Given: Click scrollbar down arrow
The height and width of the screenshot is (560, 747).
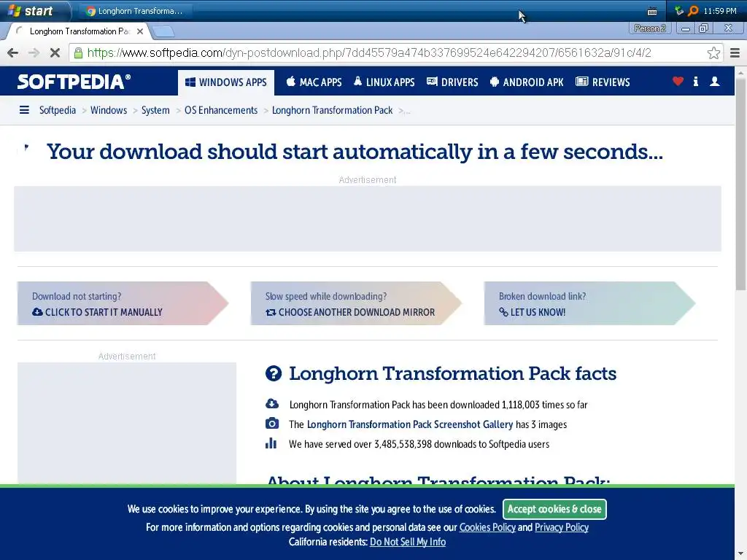Looking at the screenshot, I should [x=741, y=555].
